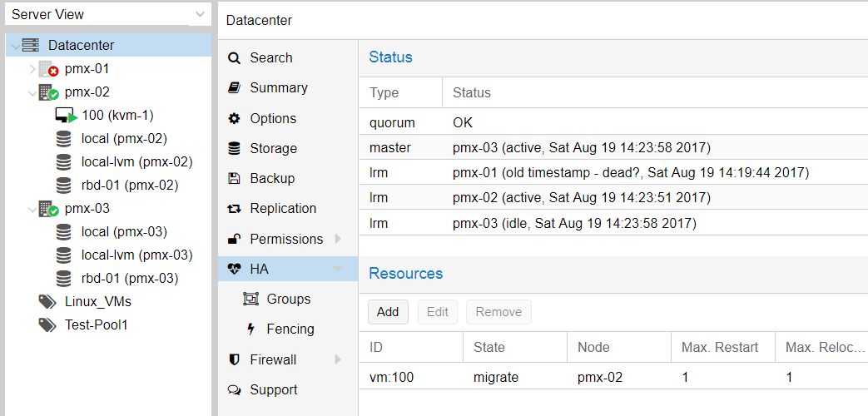
Task: Click the Linux_VMs pool tag icon
Action: tap(47, 301)
